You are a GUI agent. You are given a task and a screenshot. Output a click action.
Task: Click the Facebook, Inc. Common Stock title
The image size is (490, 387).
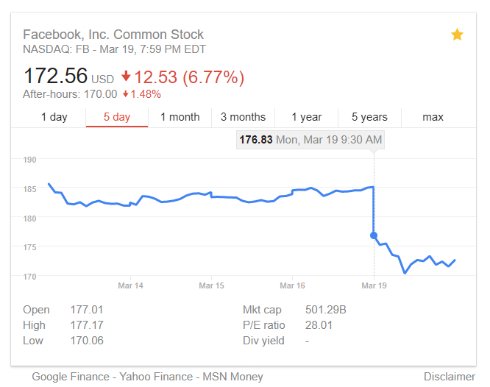[x=113, y=34]
